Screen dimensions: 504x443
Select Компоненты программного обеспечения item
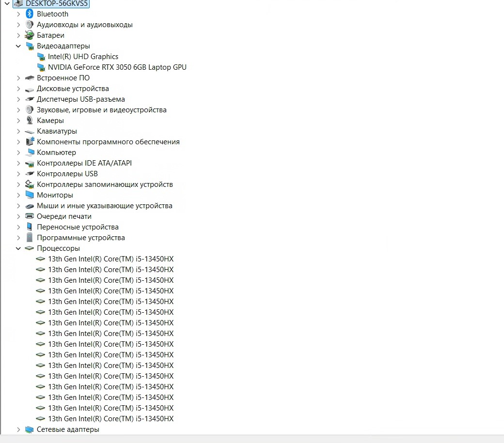(108, 142)
